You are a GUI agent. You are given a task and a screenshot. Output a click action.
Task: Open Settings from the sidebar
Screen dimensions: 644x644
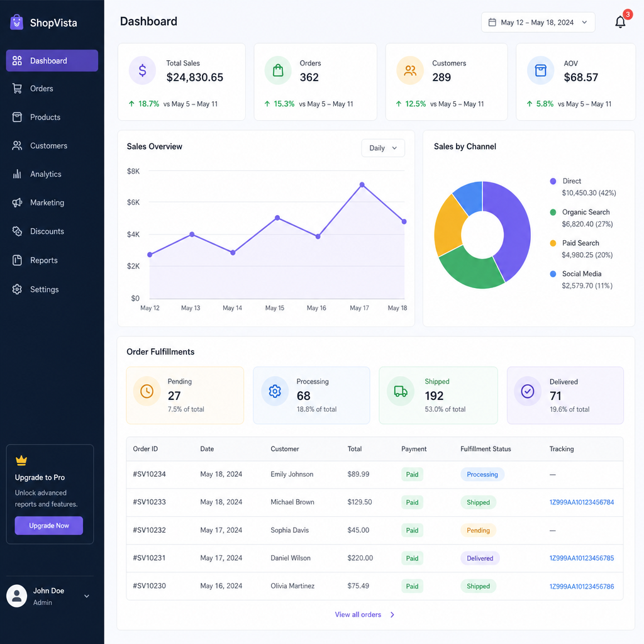(52, 289)
